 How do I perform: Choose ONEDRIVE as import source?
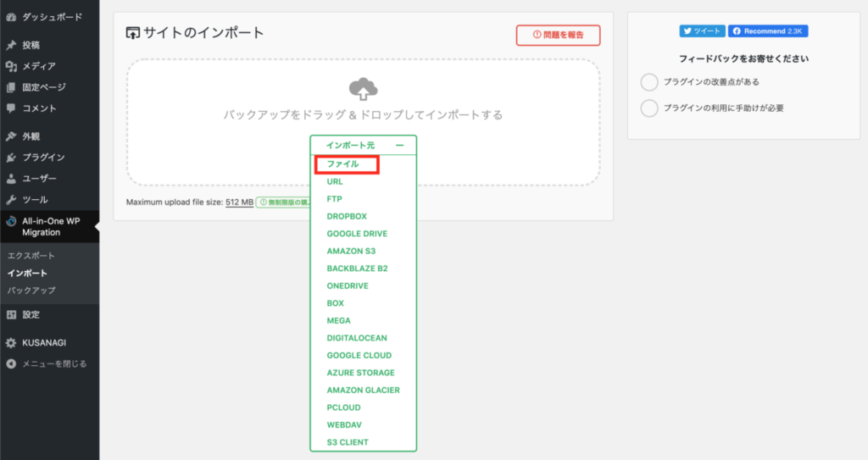pos(347,285)
